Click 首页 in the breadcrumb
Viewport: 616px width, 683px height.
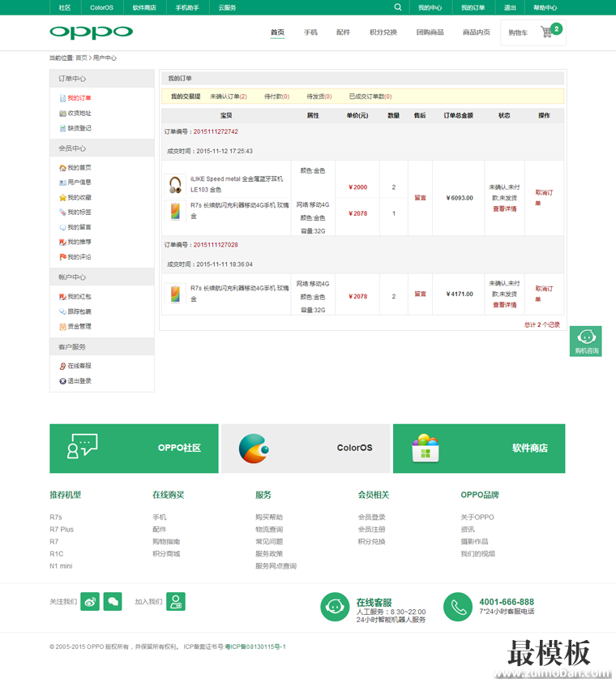pyautogui.click(x=81, y=58)
